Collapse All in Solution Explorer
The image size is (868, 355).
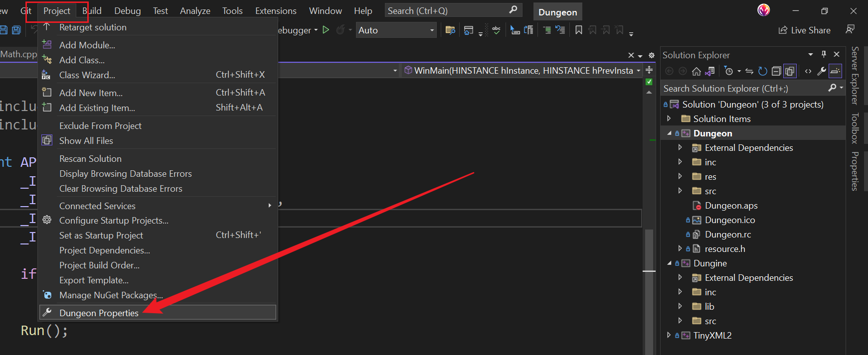[776, 71]
